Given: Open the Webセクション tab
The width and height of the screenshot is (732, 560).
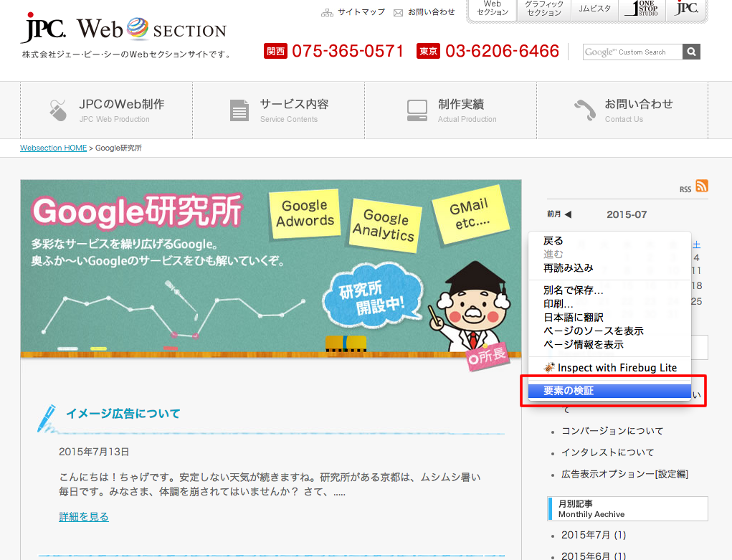Looking at the screenshot, I should [493, 9].
